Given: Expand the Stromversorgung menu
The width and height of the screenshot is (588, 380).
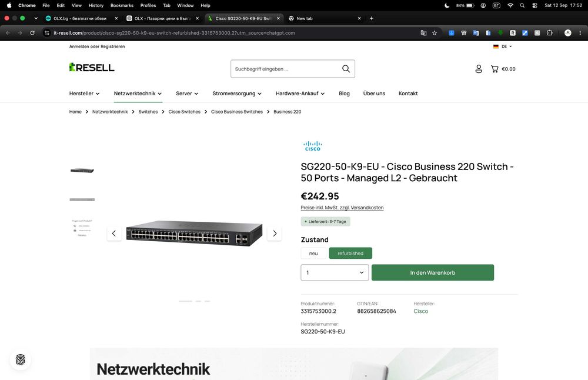Looking at the screenshot, I should click(236, 94).
